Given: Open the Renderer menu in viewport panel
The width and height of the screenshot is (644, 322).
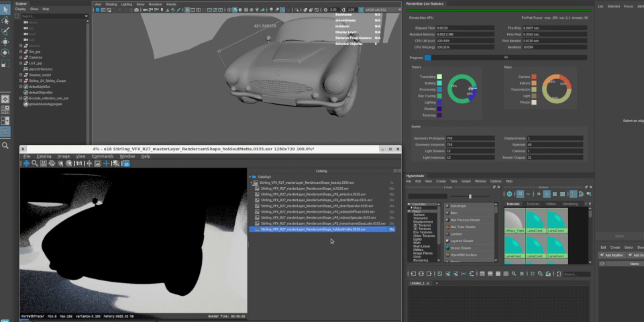Looking at the screenshot, I should [156, 4].
